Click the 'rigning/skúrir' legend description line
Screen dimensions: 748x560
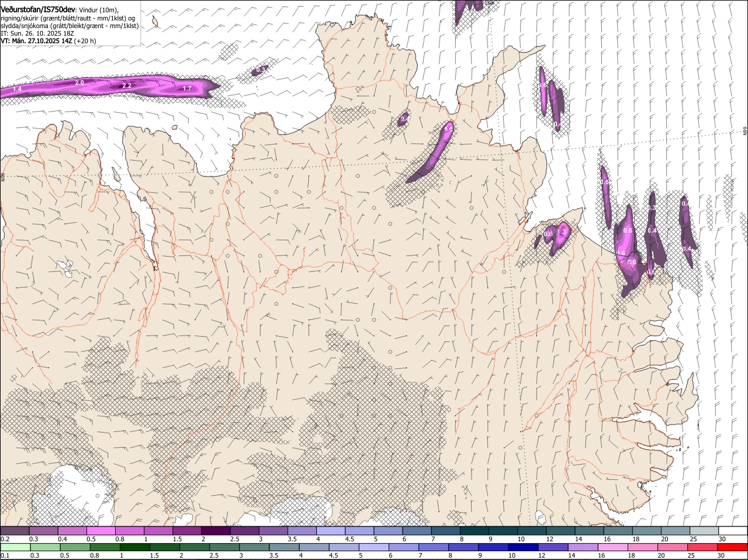click(68, 18)
